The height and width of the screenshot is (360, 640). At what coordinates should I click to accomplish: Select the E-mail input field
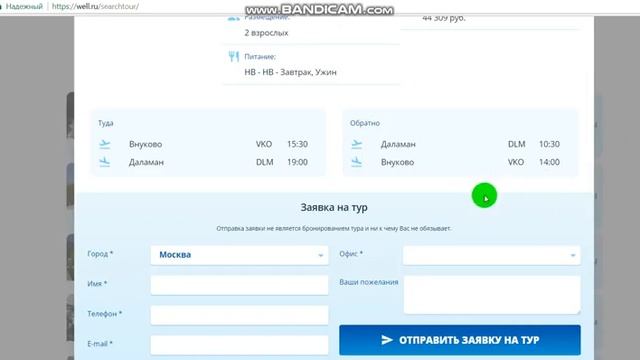239,345
